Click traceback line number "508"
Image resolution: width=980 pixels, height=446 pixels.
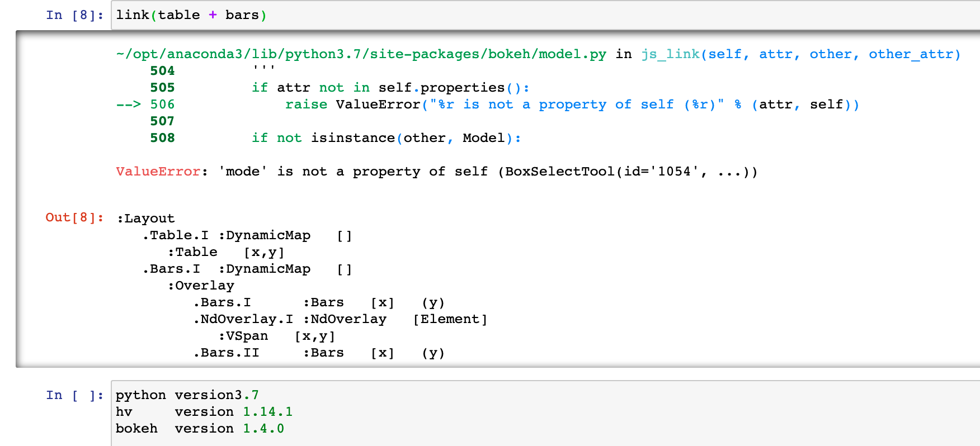[x=162, y=138]
